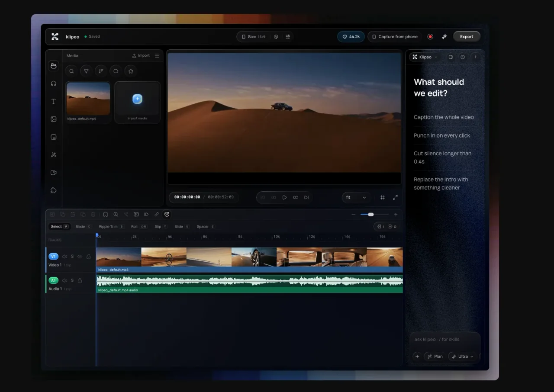Open the plugins puzzle-piece sidebar icon
The height and width of the screenshot is (392, 554).
(54, 190)
